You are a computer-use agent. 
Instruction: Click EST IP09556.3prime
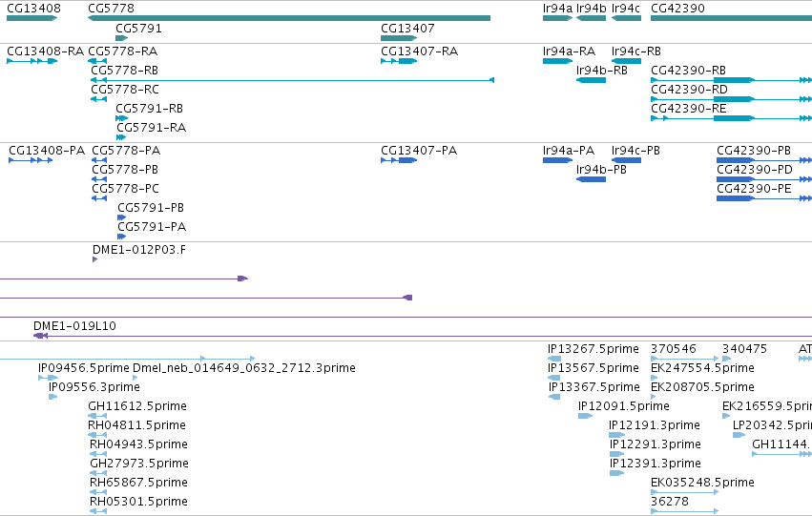94,387
